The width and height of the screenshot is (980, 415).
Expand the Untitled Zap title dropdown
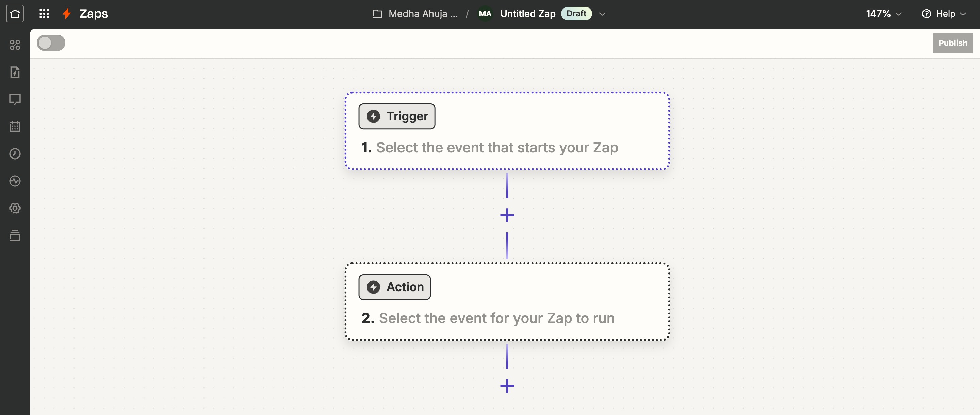(x=602, y=14)
